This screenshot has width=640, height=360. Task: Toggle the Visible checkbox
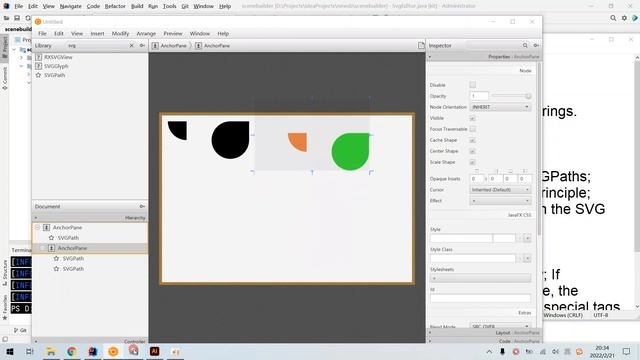[472, 118]
